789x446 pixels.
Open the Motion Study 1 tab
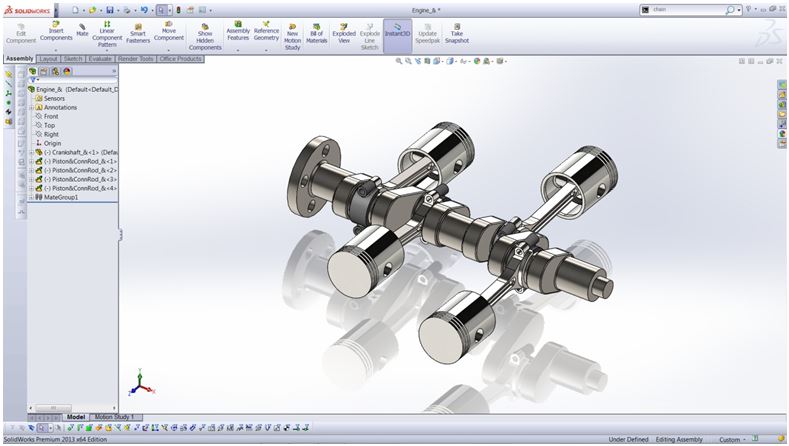coord(114,417)
